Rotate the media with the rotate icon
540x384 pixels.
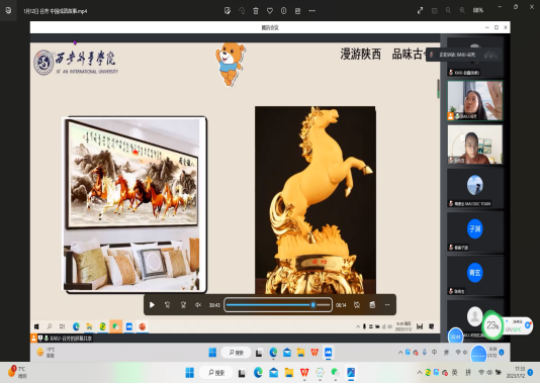[x=242, y=11]
